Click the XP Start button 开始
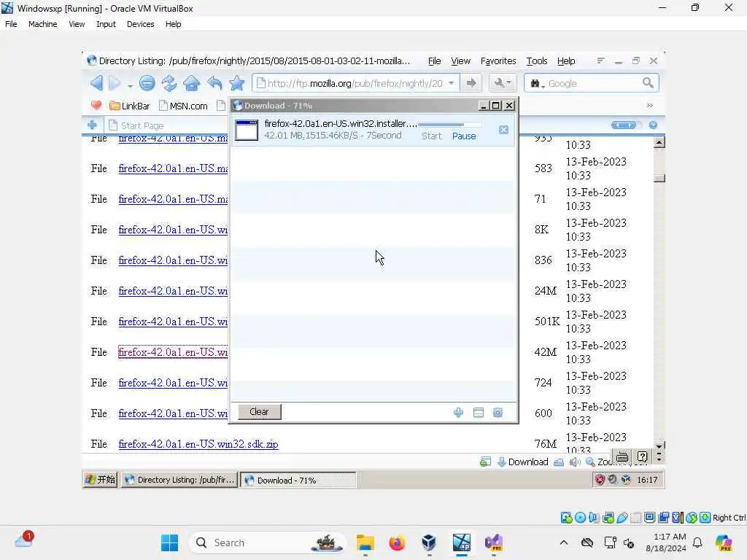The image size is (747, 560). [100, 480]
